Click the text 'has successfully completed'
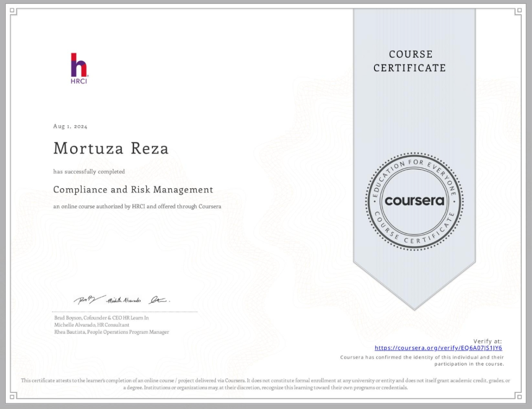This screenshot has height=409, width=532. click(89, 172)
